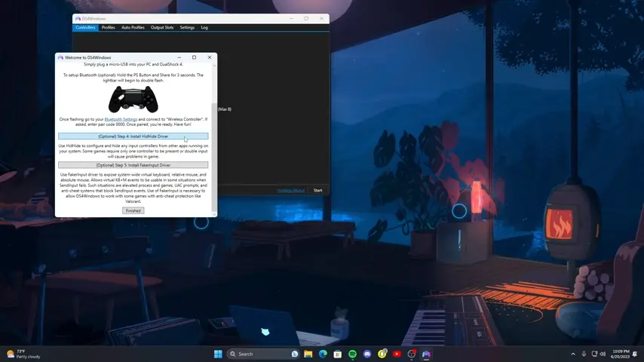
Task: Open Microsoft Store from taskbar
Action: point(338,354)
